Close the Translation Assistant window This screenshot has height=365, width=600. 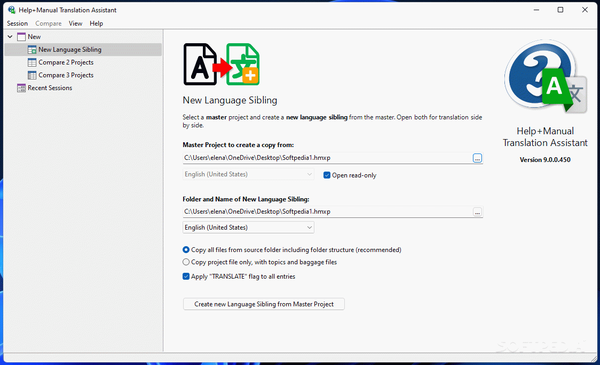[x=585, y=10]
